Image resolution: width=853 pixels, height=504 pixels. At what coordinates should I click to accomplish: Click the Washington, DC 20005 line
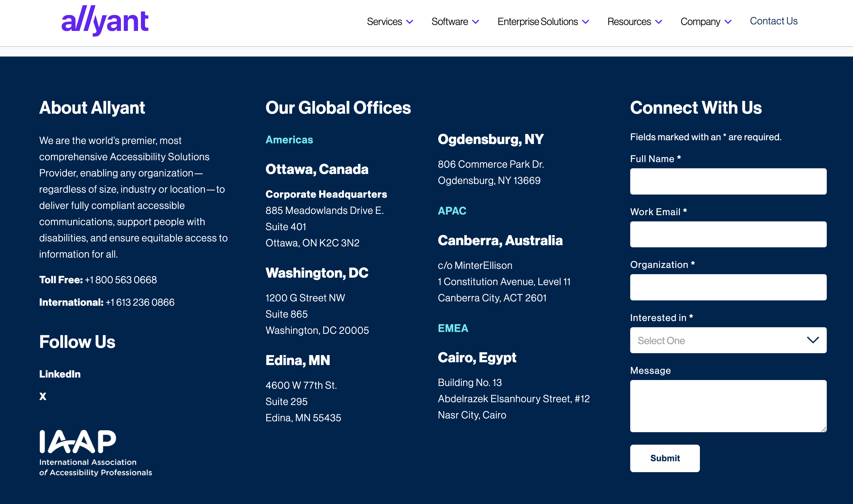[317, 330]
